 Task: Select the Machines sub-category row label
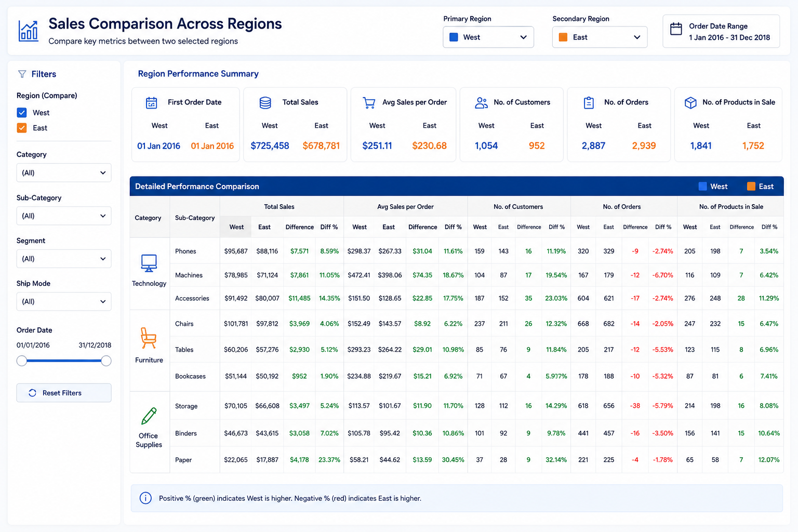pyautogui.click(x=189, y=275)
